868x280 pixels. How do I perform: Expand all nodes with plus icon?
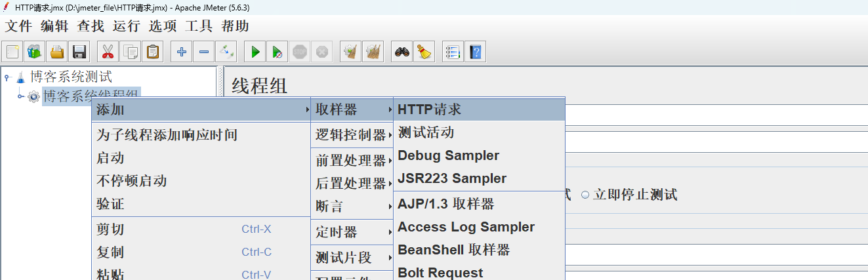tap(182, 51)
